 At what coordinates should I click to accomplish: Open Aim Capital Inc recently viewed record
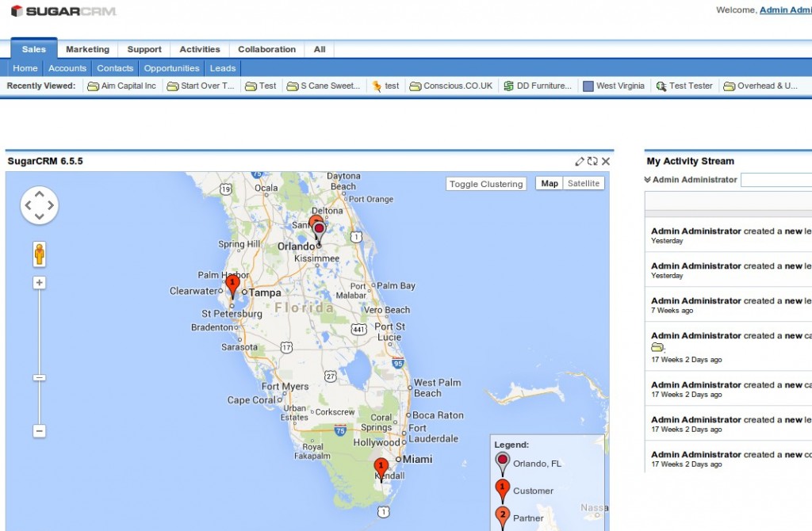[122, 86]
